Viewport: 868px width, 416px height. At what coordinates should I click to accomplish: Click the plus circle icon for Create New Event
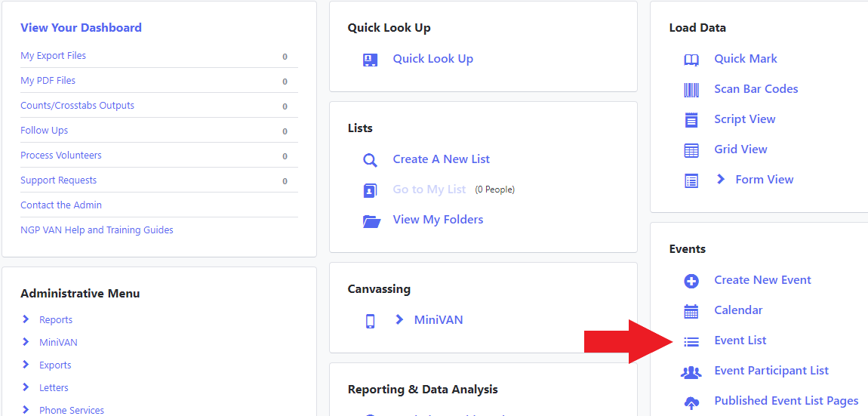click(x=691, y=282)
